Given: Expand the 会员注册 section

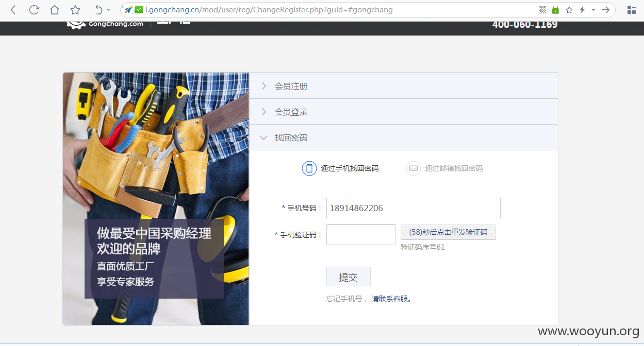Looking at the screenshot, I should point(403,86).
